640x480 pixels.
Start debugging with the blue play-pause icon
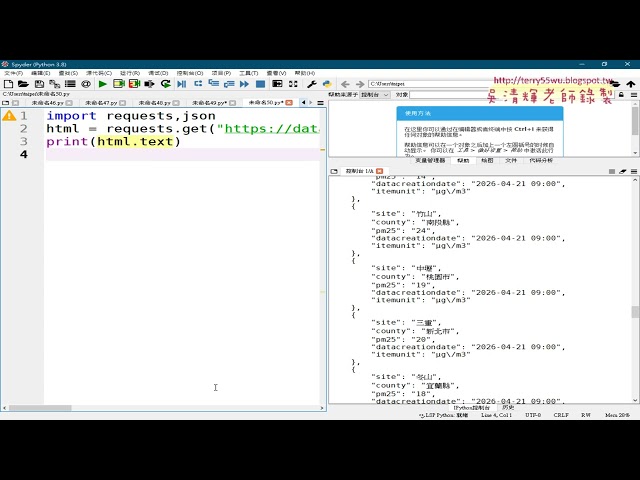(182, 84)
